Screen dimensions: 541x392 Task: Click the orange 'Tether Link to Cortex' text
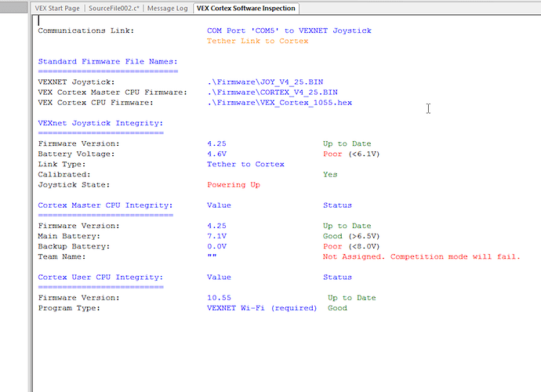pos(257,41)
